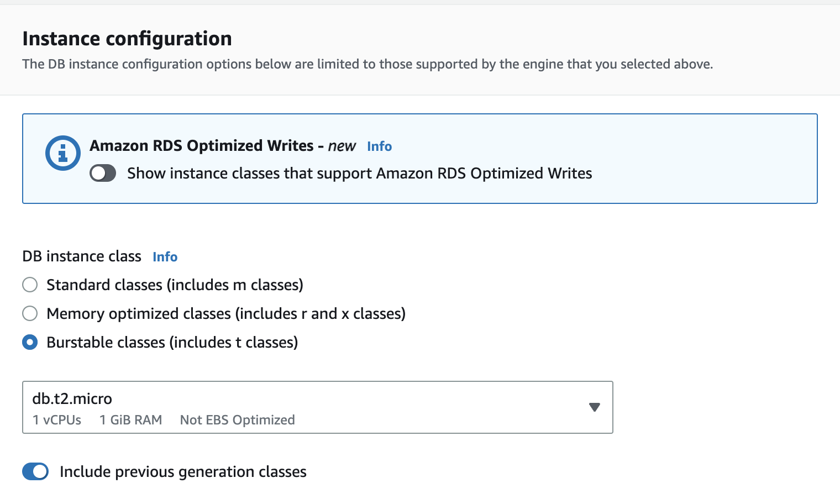Click the 'Include previous generation classes' label
The height and width of the screenshot is (504, 840).
point(183,472)
